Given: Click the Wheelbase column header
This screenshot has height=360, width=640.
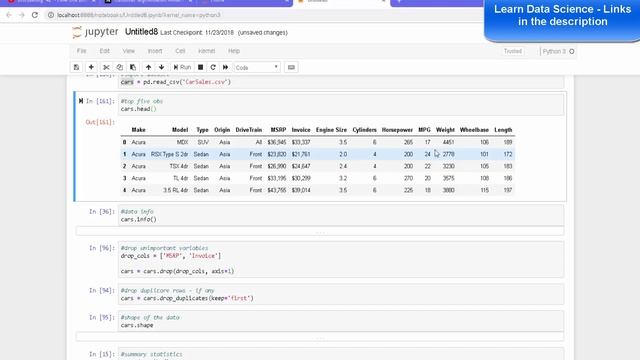Looking at the screenshot, I should (474, 130).
